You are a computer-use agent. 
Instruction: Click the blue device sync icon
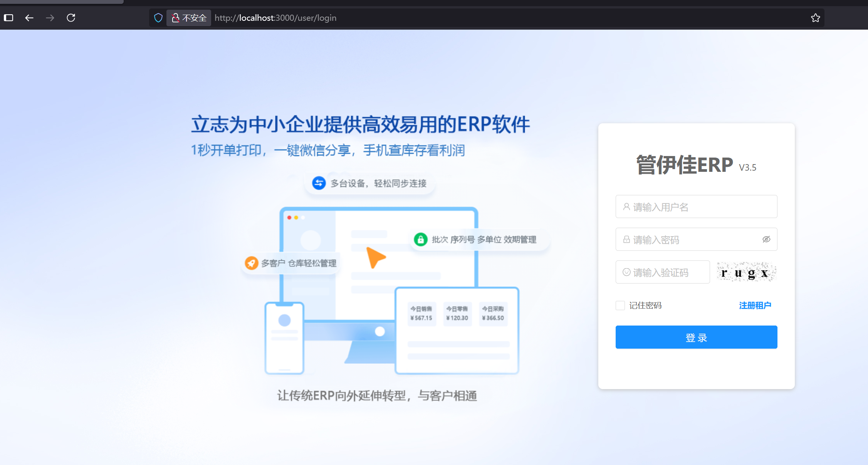[x=319, y=183]
